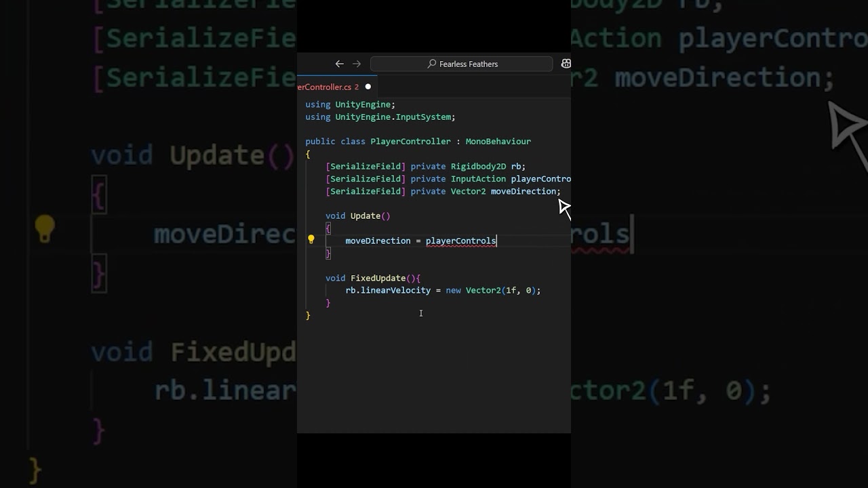
Task: Click the FixedUpdate method name
Action: [x=378, y=279]
